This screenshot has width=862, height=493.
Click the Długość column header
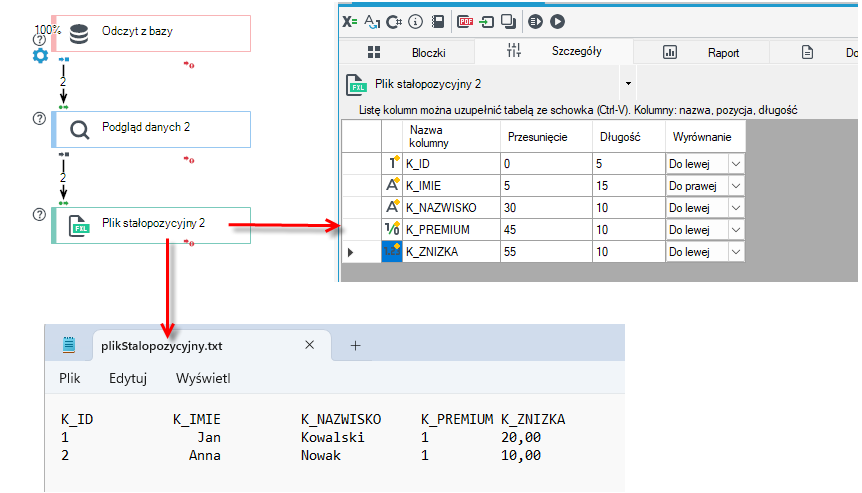629,136
